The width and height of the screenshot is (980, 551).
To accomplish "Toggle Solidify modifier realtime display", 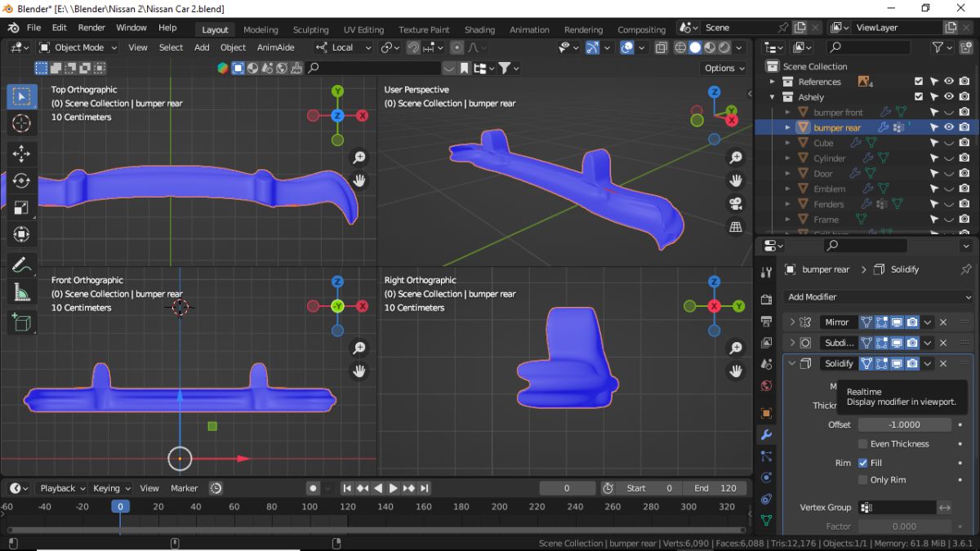I will click(x=897, y=363).
